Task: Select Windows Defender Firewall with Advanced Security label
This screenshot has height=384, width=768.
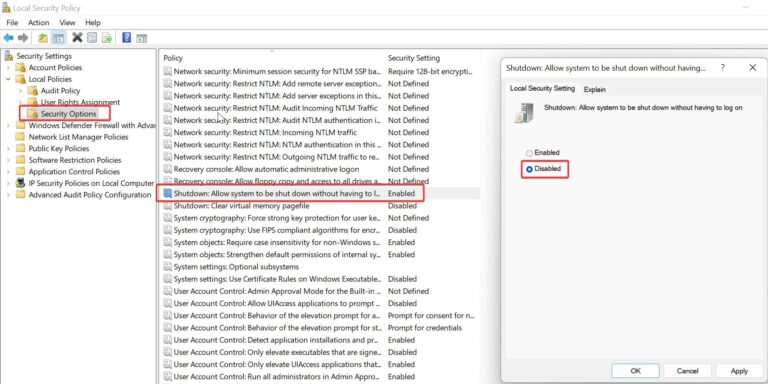Action: pyautogui.click(x=92, y=125)
